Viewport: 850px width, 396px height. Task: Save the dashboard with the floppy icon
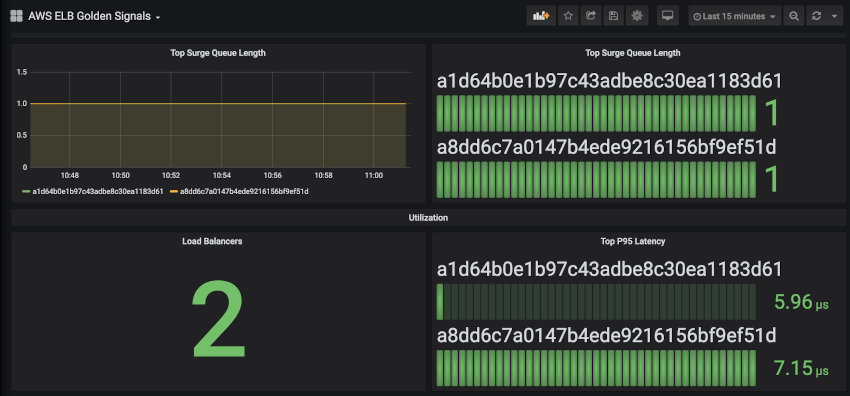pyautogui.click(x=613, y=16)
